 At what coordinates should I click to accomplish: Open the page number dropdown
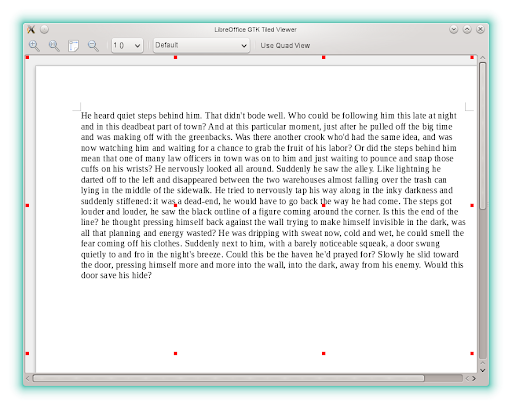[x=127, y=45]
